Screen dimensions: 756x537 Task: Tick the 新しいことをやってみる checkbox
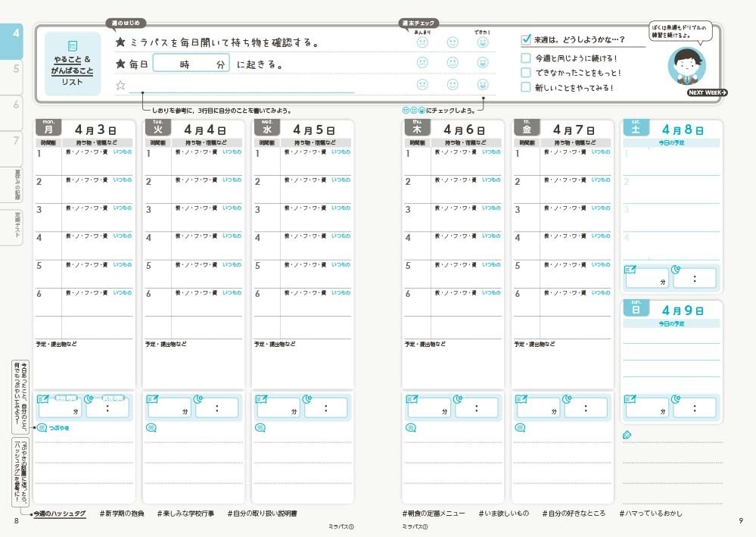(526, 87)
